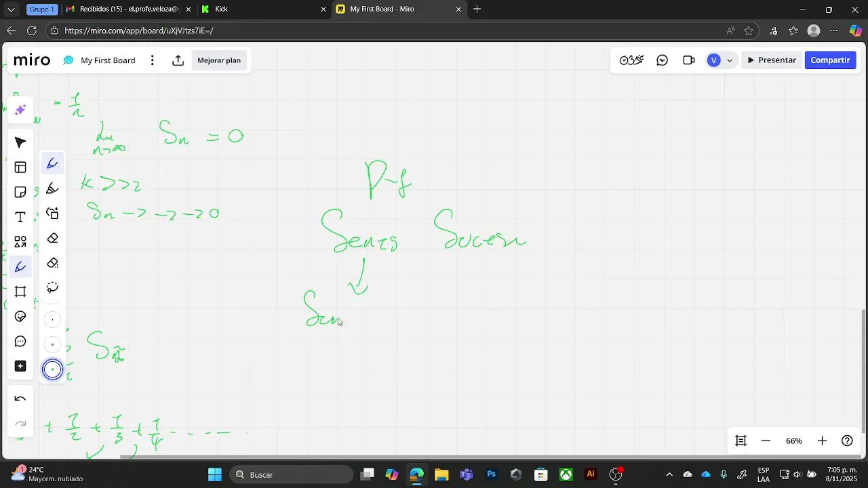
Task: Open browser favorites list
Action: click(x=793, y=30)
